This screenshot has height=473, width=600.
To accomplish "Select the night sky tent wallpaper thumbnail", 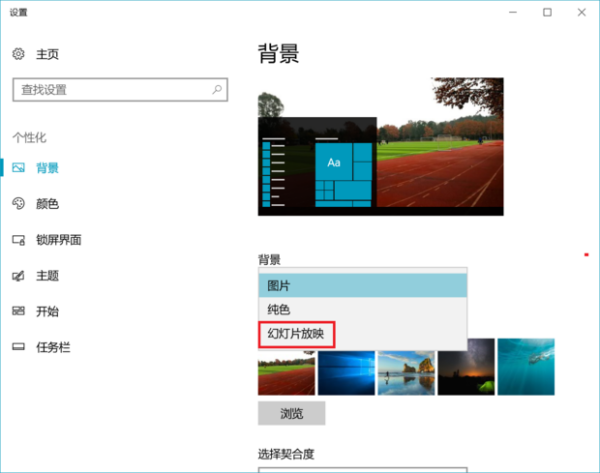I will [x=466, y=367].
